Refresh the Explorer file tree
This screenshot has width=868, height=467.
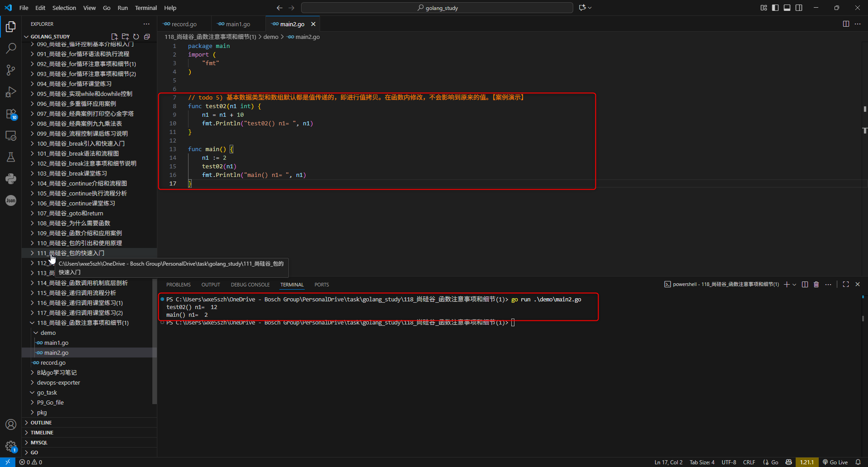point(136,37)
